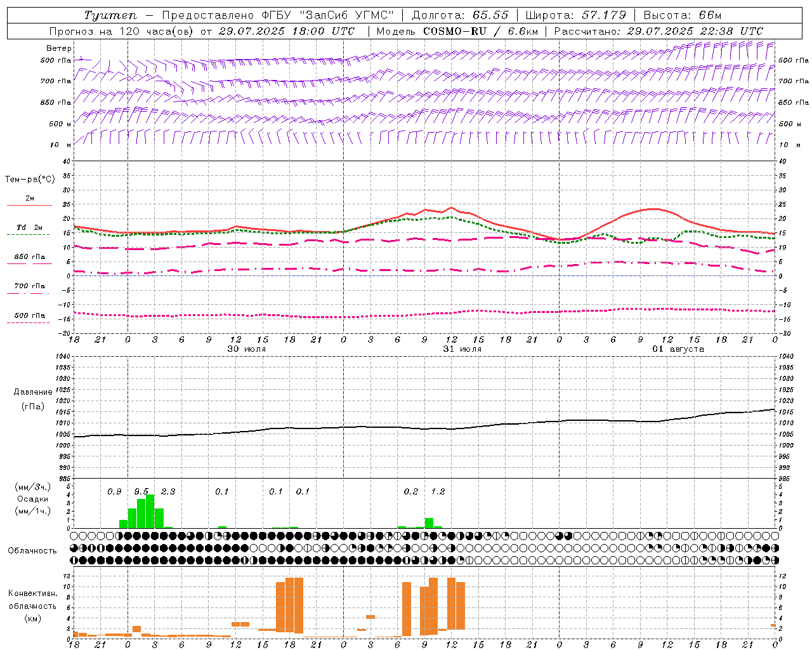The height and width of the screenshot is (650, 812).
Task: Click the Давление pressure panel label
Action: tap(33, 392)
